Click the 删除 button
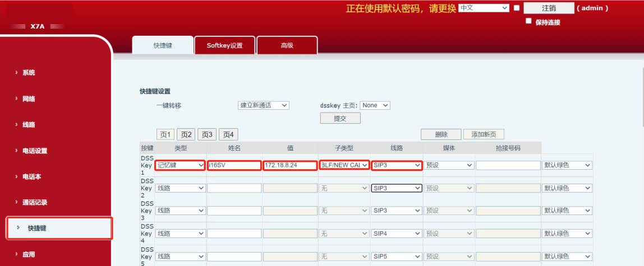 coord(441,134)
